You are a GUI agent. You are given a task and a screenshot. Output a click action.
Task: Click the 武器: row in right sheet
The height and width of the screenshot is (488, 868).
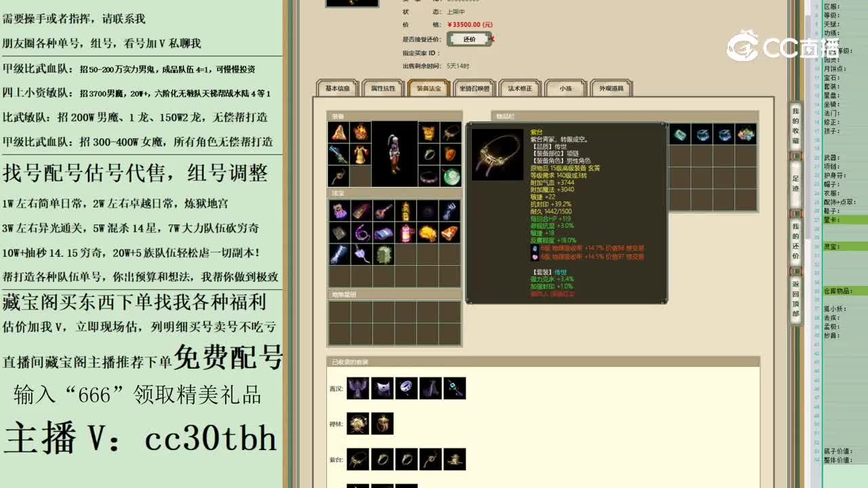[x=845, y=158]
